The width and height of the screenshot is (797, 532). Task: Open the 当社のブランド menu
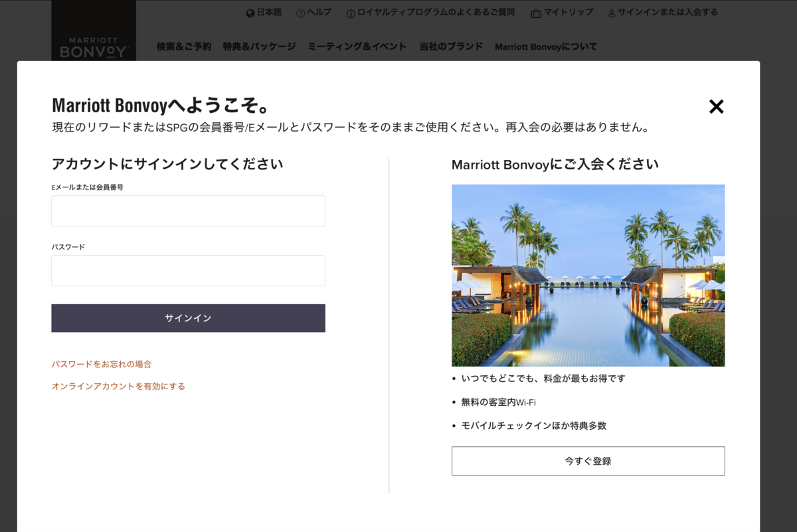(x=451, y=46)
